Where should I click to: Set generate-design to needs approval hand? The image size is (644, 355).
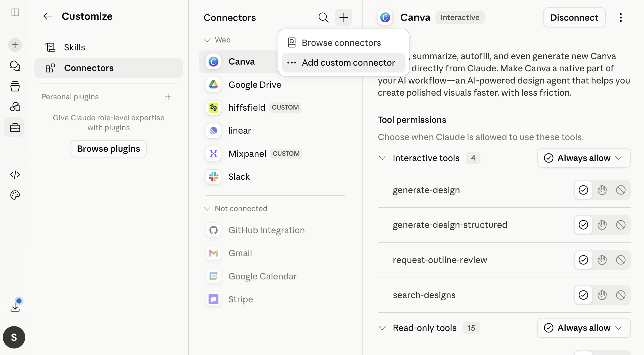[602, 190]
